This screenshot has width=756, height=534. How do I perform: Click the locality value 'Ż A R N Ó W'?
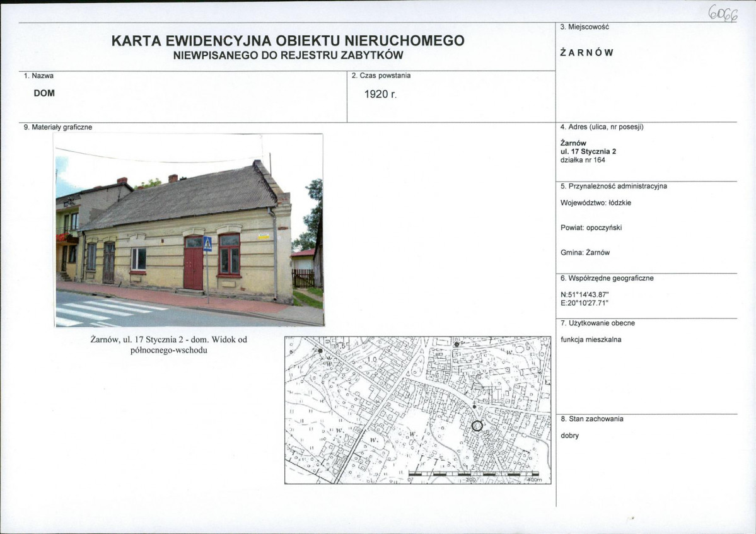click(x=587, y=52)
